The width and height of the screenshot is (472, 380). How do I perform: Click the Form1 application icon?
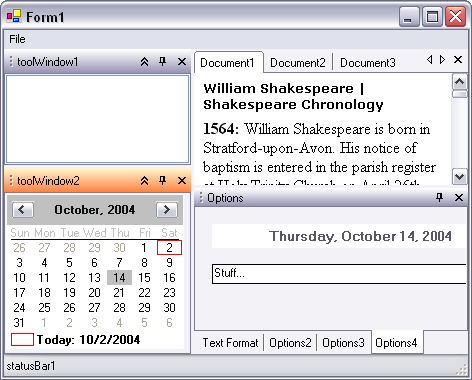14,16
